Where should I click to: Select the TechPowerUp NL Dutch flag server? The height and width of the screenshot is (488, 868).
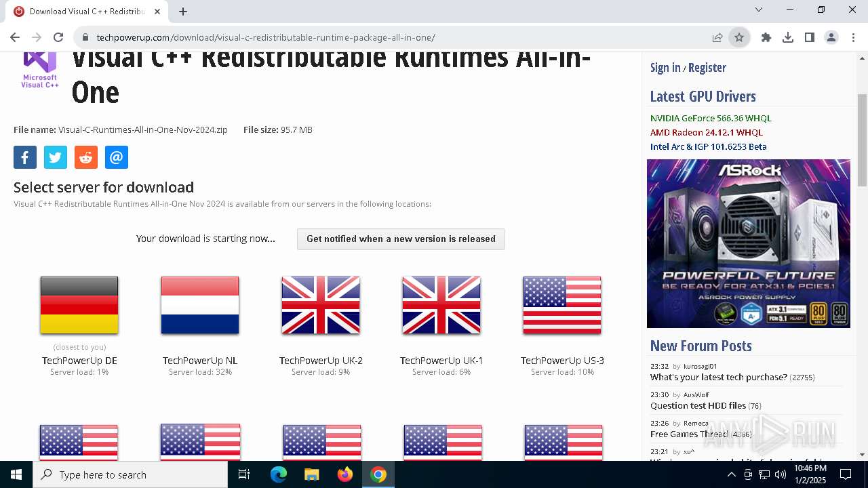pos(200,305)
